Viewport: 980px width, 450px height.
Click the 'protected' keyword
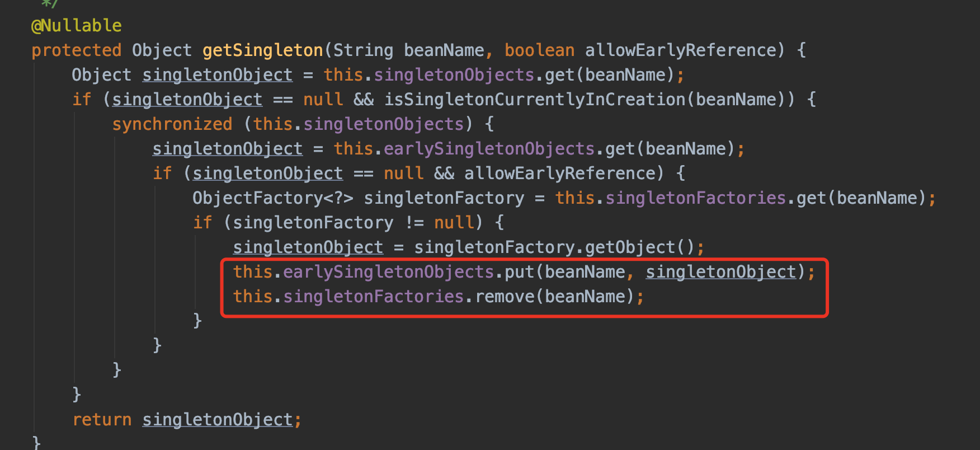pyautogui.click(x=76, y=50)
